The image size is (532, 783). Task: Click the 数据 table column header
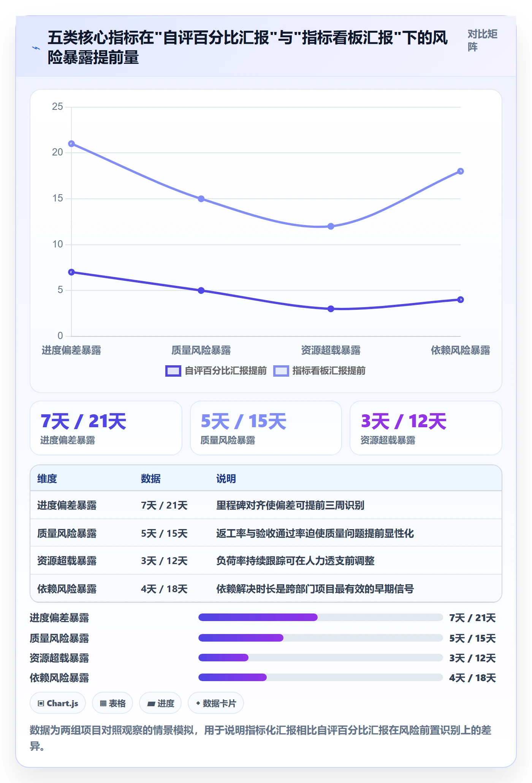(x=151, y=479)
